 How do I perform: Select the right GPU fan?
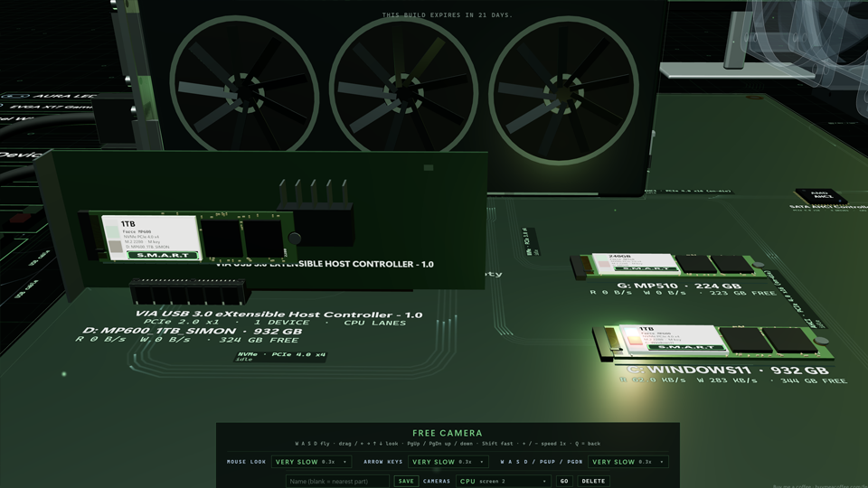(x=563, y=89)
